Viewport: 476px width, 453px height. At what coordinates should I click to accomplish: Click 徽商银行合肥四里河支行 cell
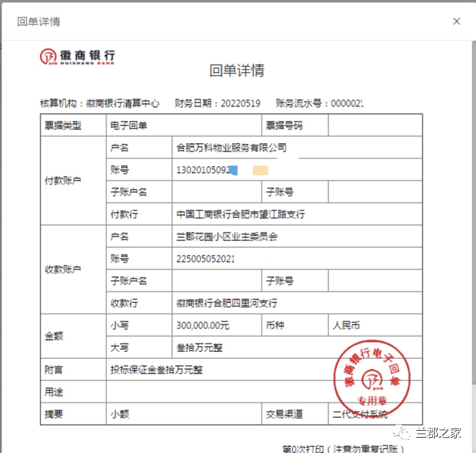point(297,303)
